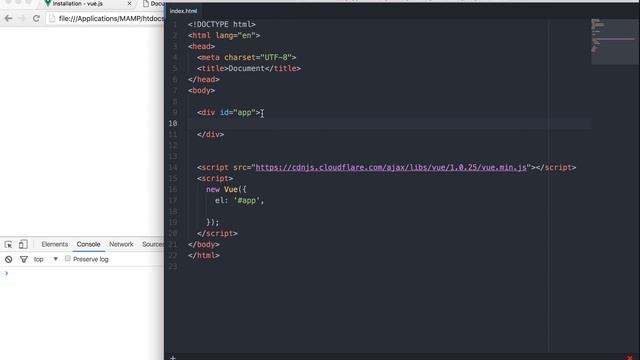Click the closing </div> on line 11
Image resolution: width=640 pixels, height=360 pixels.
210,134
